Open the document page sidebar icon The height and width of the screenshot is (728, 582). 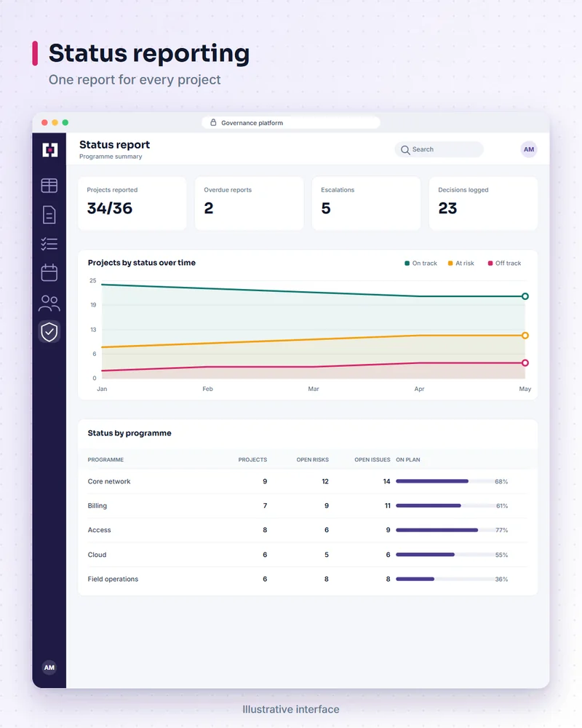49,215
